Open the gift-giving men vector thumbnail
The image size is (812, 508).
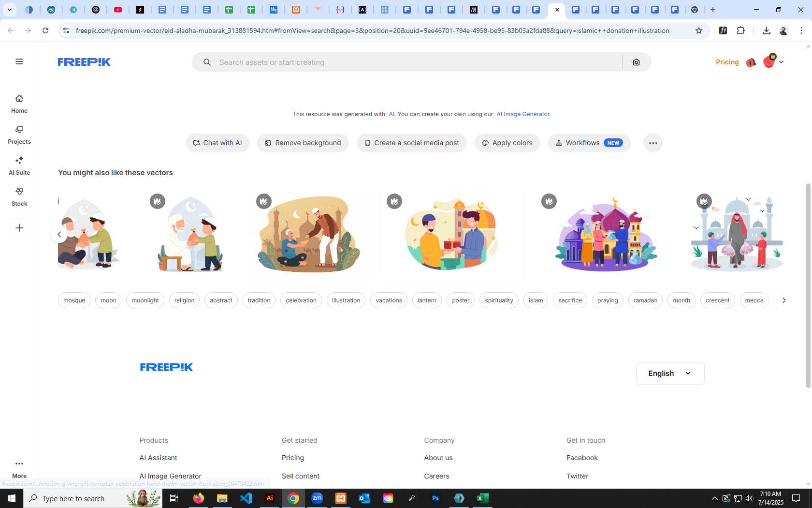[x=451, y=234]
